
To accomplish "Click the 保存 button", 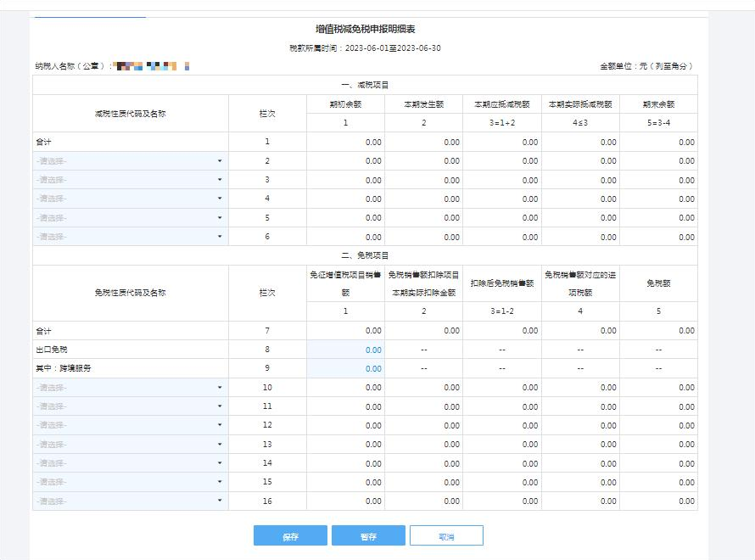I will pyautogui.click(x=290, y=535).
